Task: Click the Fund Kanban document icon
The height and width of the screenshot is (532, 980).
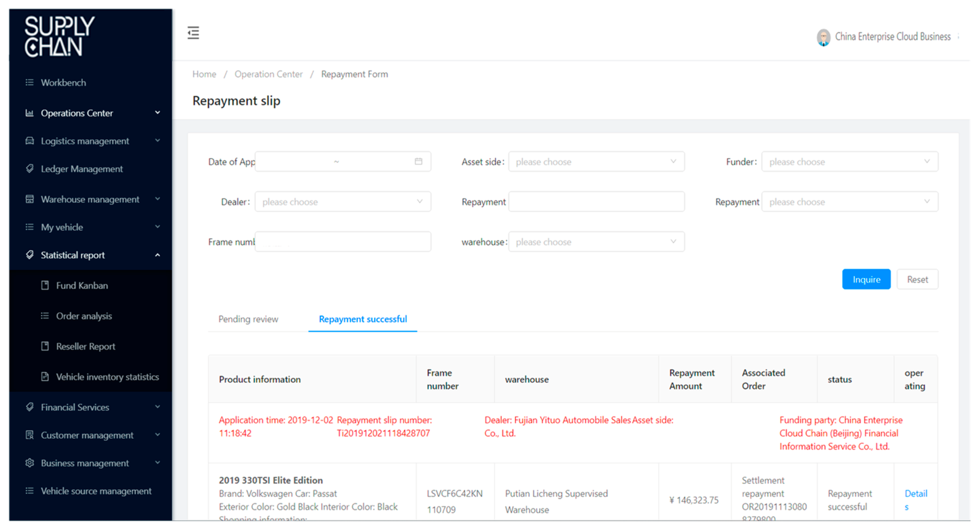Action: [45, 285]
